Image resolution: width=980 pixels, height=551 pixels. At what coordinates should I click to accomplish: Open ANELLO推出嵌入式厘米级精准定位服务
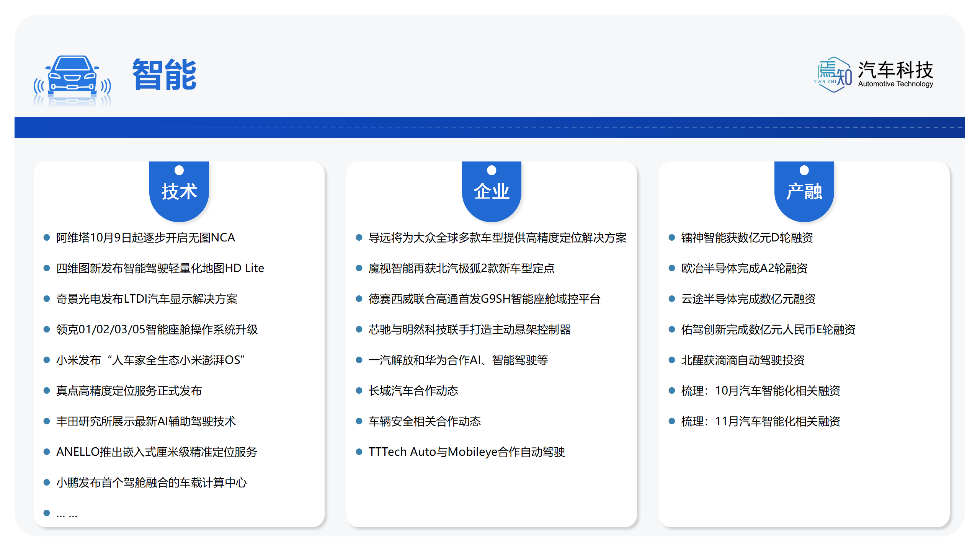(x=157, y=452)
